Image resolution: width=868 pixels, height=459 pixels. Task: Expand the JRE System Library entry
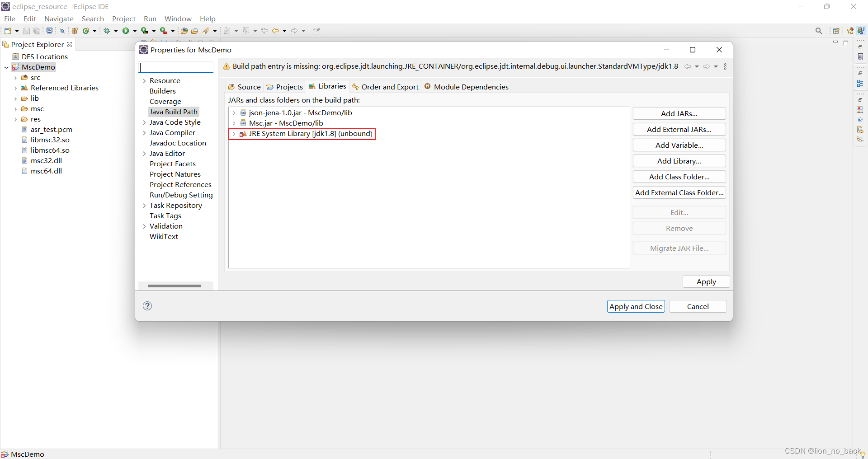(234, 134)
